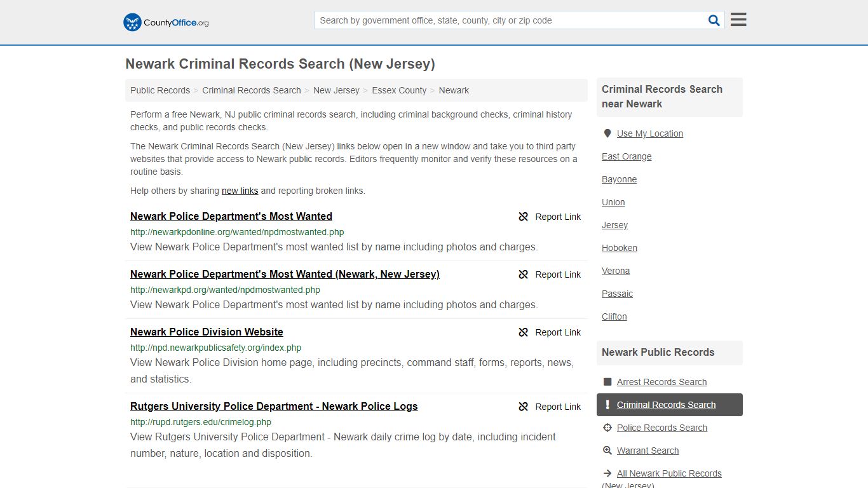This screenshot has width=868, height=488.
Task: Open highlighted Criminal Records Search item
Action: (x=669, y=405)
